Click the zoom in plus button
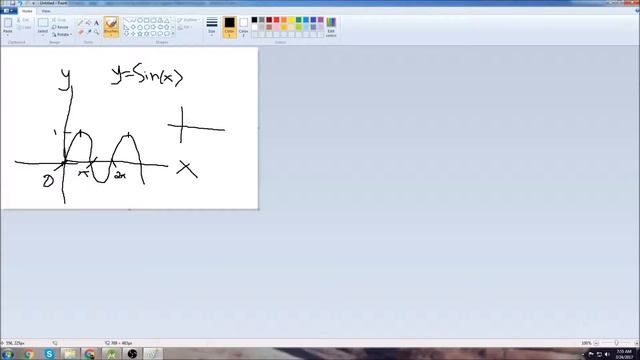 tap(636, 343)
